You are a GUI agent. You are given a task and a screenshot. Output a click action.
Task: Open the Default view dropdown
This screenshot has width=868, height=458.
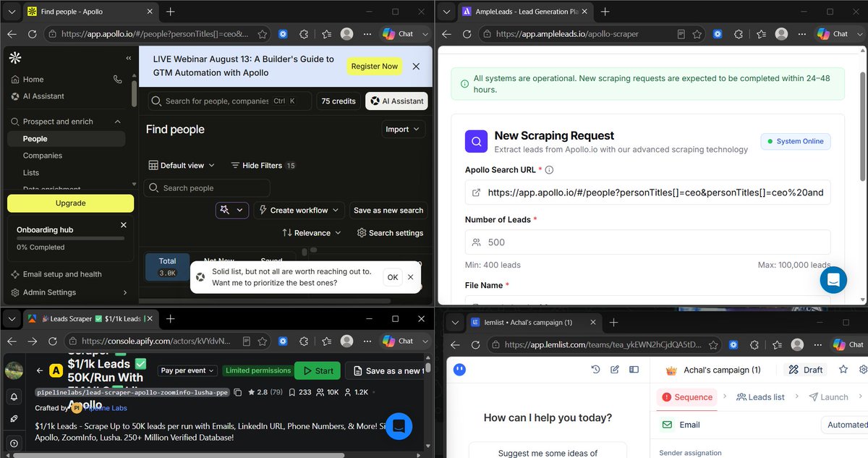point(182,166)
